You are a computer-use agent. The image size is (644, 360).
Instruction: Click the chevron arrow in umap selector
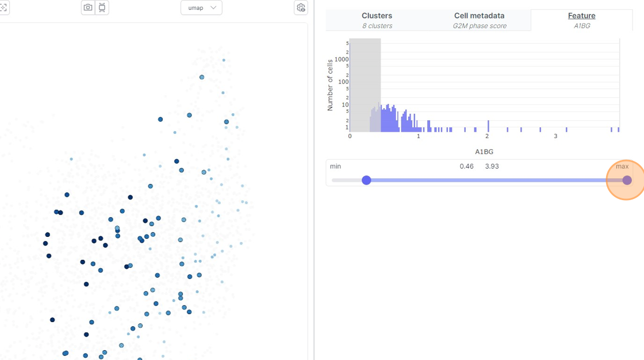tap(213, 7)
